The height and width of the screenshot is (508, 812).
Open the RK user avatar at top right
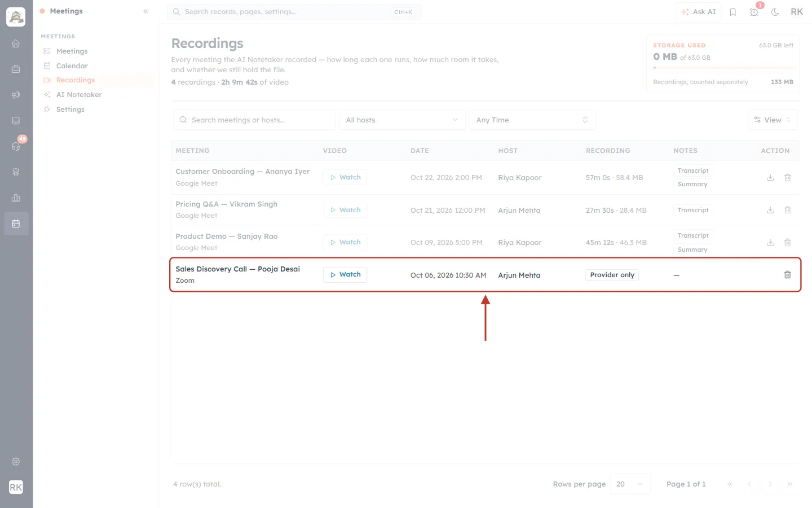pyautogui.click(x=797, y=12)
